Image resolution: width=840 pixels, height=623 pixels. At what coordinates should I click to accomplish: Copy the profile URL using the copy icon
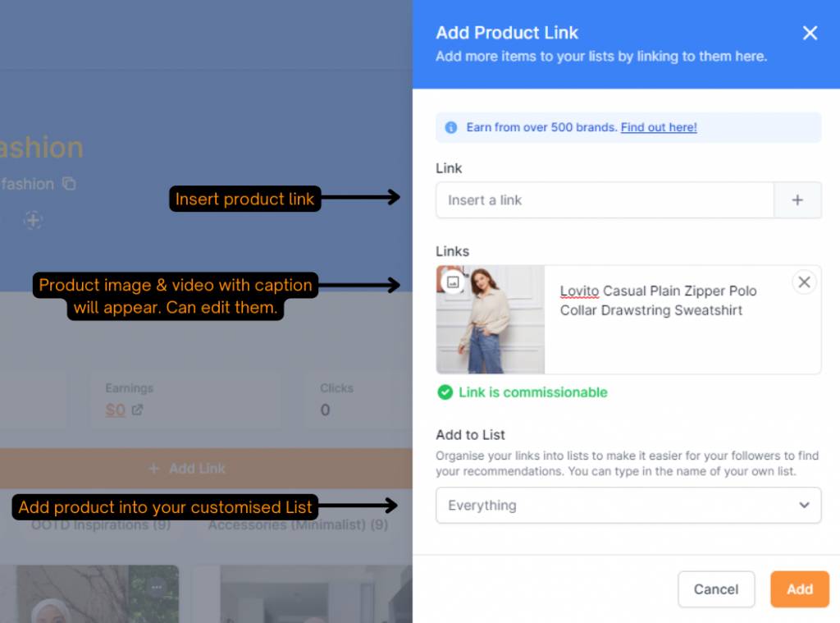coord(70,184)
